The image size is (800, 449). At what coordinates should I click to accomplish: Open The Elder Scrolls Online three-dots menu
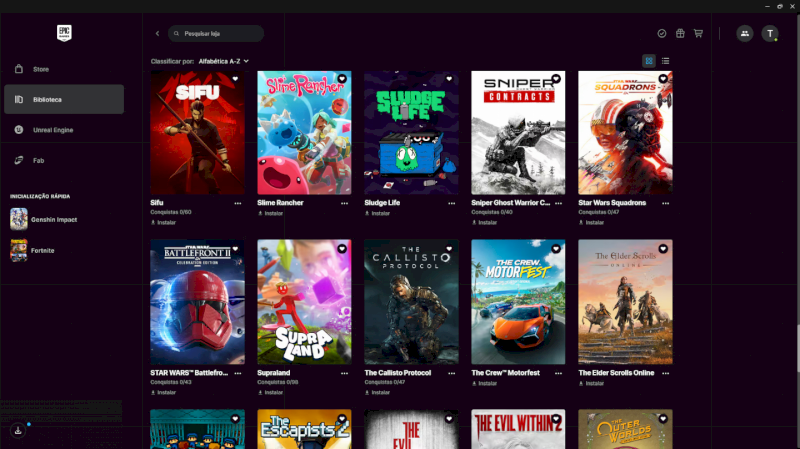(x=665, y=373)
